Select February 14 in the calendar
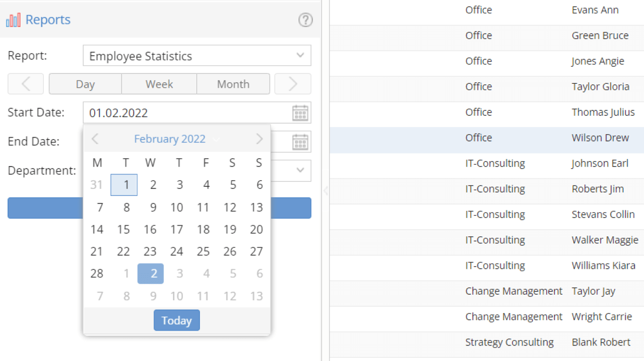The width and height of the screenshot is (644, 361). tap(97, 229)
